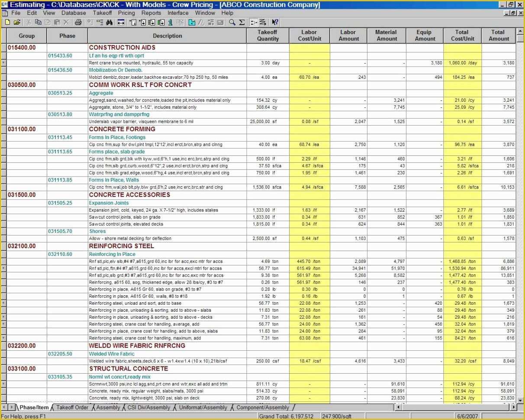The width and height of the screenshot is (525, 420).
Task: Click the green numeral 1 toolbar icon
Action: 170,22
